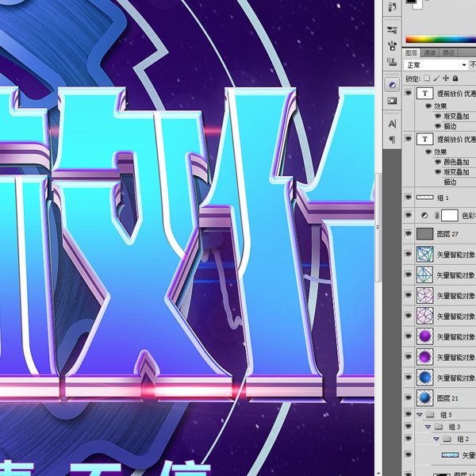The height and width of the screenshot is (476, 476).
Task: Pick a color from the spectrum ramp
Action: (441, 39)
